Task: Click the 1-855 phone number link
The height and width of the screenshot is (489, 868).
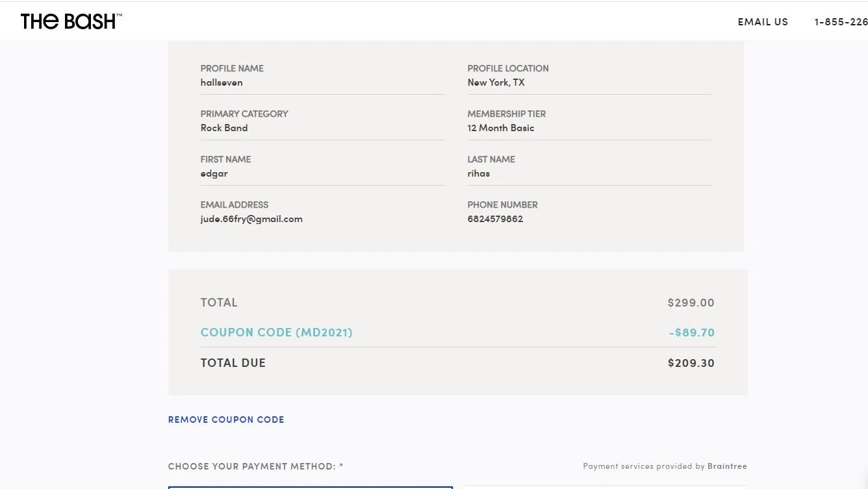Action: (x=841, y=22)
